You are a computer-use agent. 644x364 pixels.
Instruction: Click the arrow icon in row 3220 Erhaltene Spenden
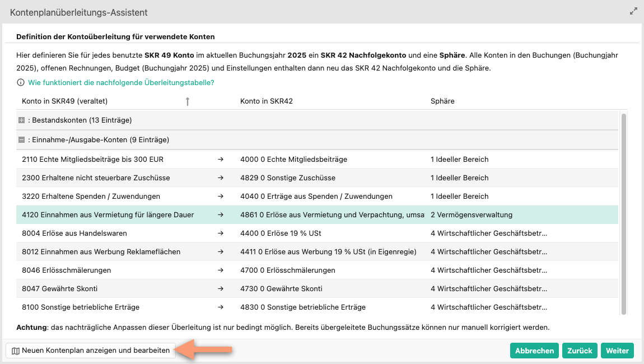coord(221,197)
